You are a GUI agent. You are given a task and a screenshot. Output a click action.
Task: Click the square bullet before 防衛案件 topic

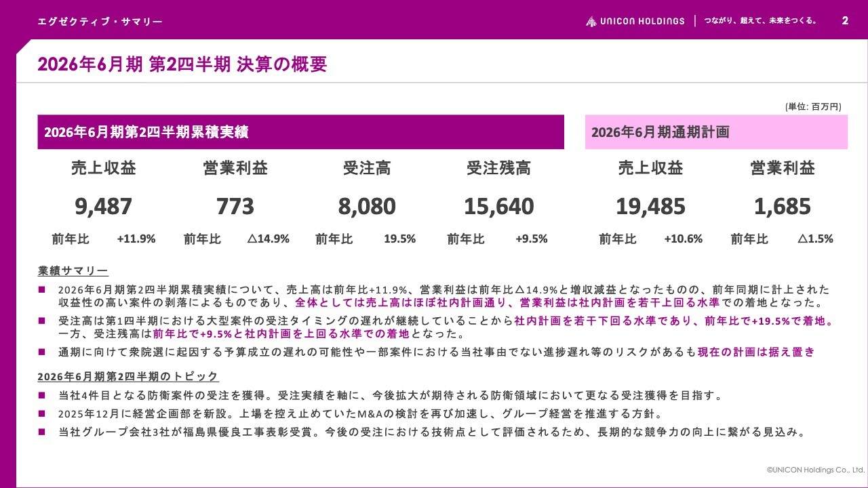(41, 395)
